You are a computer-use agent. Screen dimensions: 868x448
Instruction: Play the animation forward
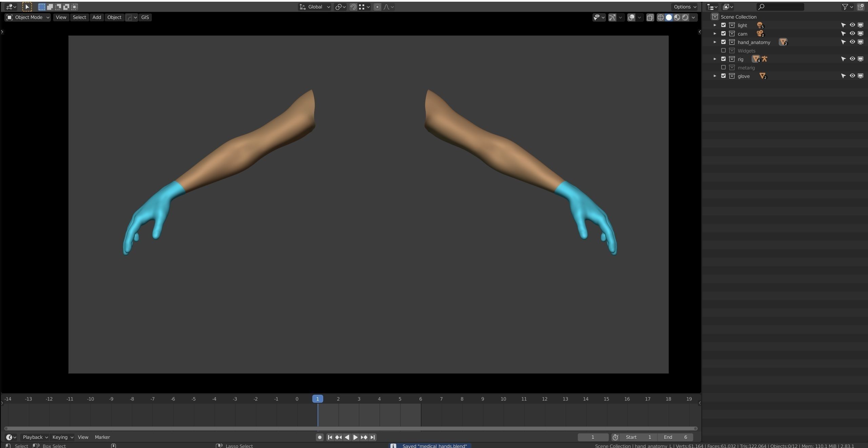click(355, 437)
